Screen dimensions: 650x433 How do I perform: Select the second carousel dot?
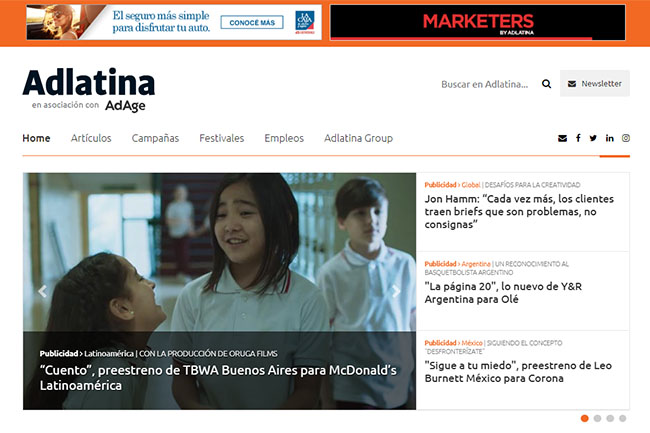tap(597, 418)
